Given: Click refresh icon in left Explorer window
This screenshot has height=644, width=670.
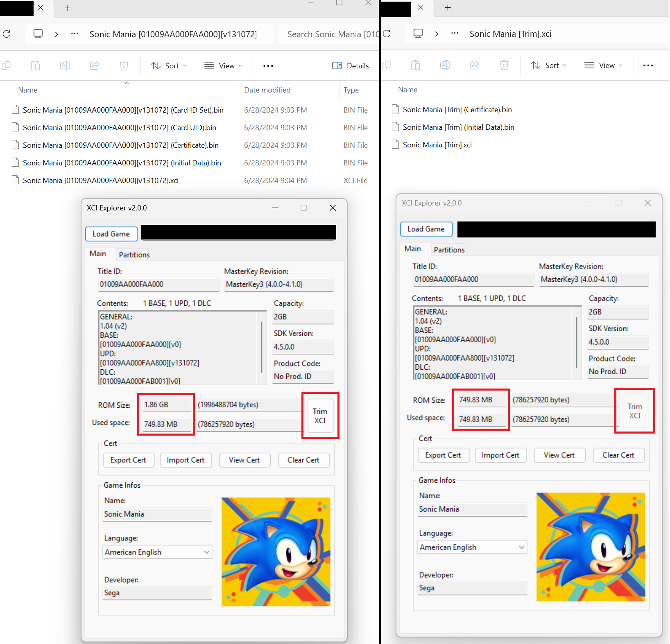Looking at the screenshot, I should [x=7, y=34].
